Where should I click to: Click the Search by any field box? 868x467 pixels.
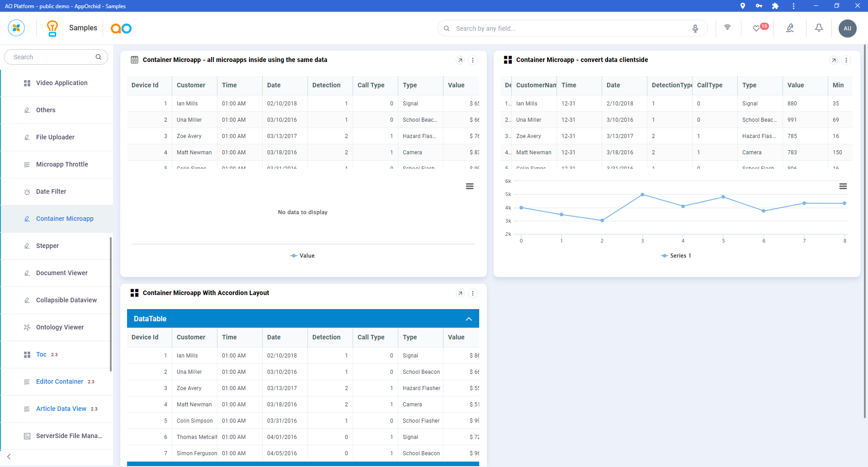(570, 29)
